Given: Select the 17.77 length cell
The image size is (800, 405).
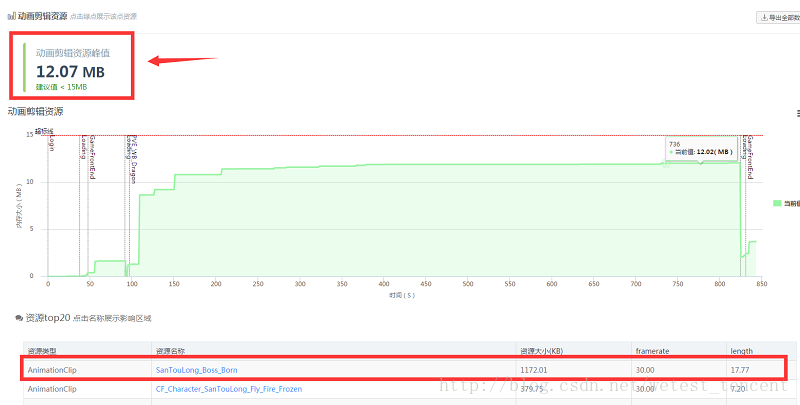Looking at the screenshot, I should point(740,370).
